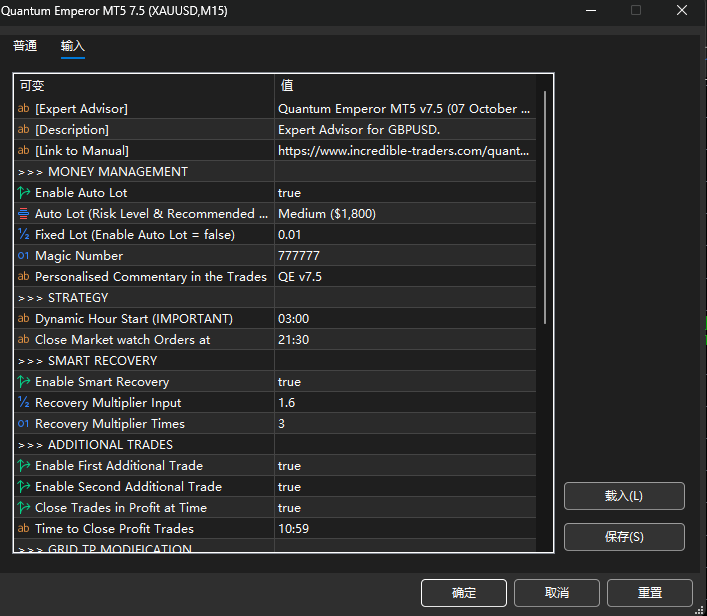Click the enum icon beside Auto Lot Risk Level

23,213
